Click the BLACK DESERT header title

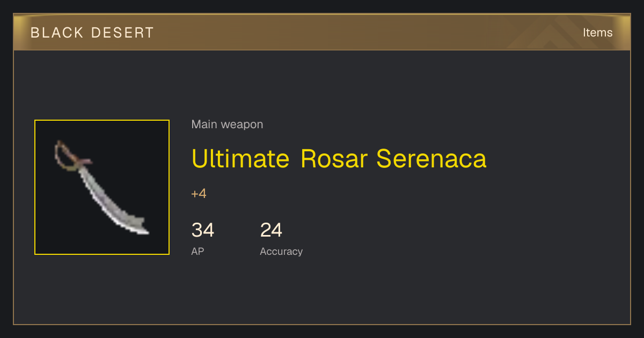click(92, 33)
